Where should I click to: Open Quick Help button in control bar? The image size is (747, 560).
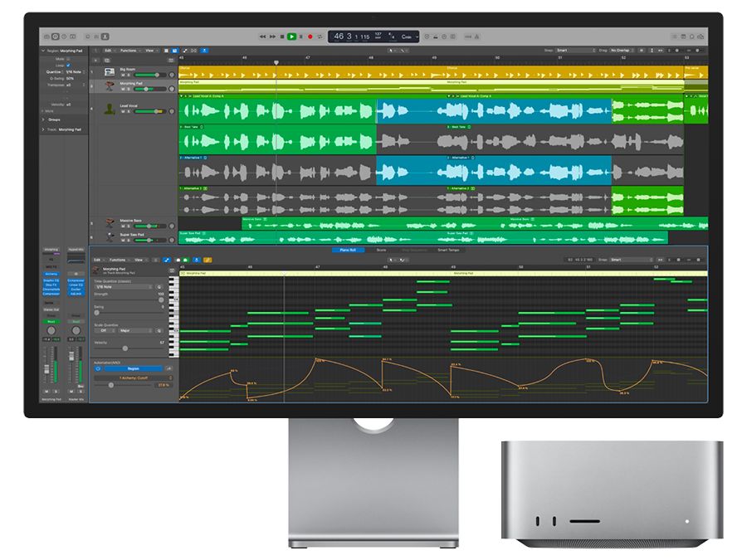(64, 37)
